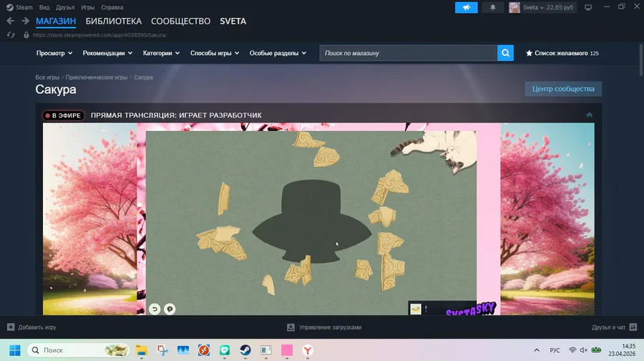Click the undo arrow icon in stream
Image resolution: width=644 pixels, height=361 pixels.
click(155, 309)
